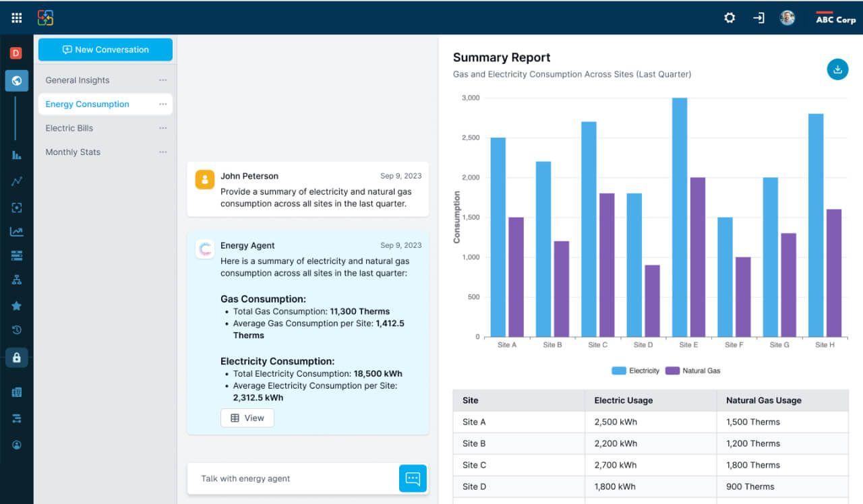The width and height of the screenshot is (863, 504).
Task: Open the building sidebar icon
Action: click(17, 392)
